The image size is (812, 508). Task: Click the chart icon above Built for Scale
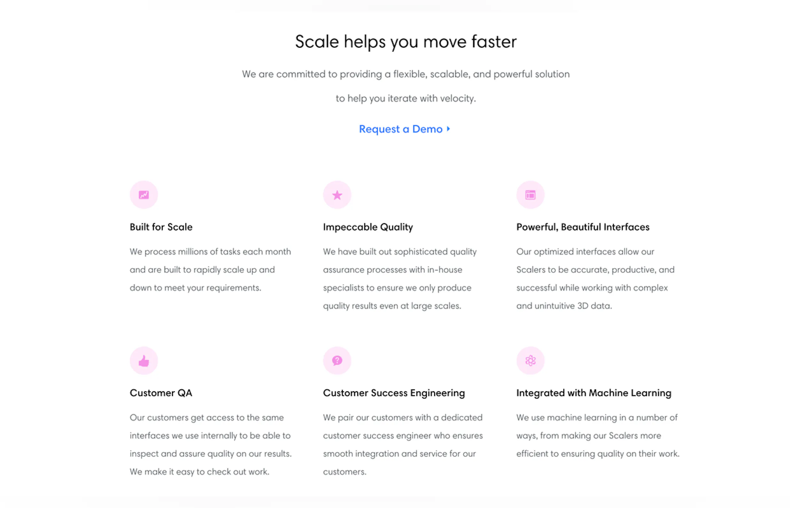pos(144,195)
